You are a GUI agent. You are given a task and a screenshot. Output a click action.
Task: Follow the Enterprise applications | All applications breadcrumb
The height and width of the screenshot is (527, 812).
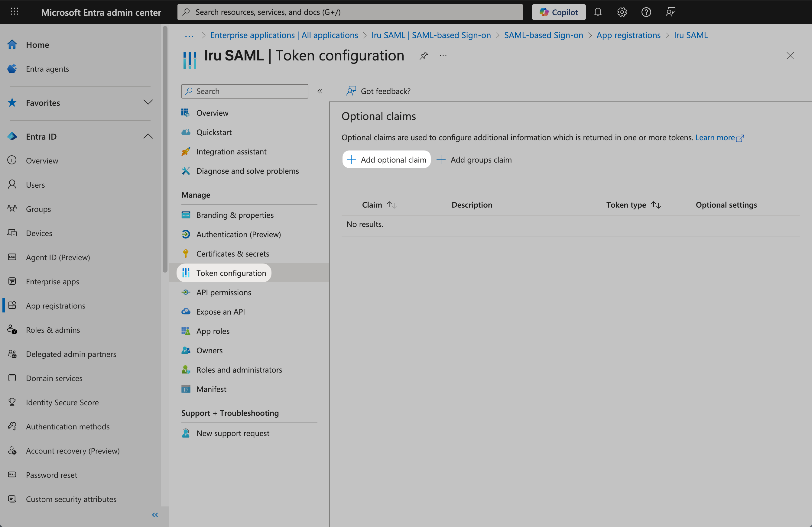tap(284, 35)
